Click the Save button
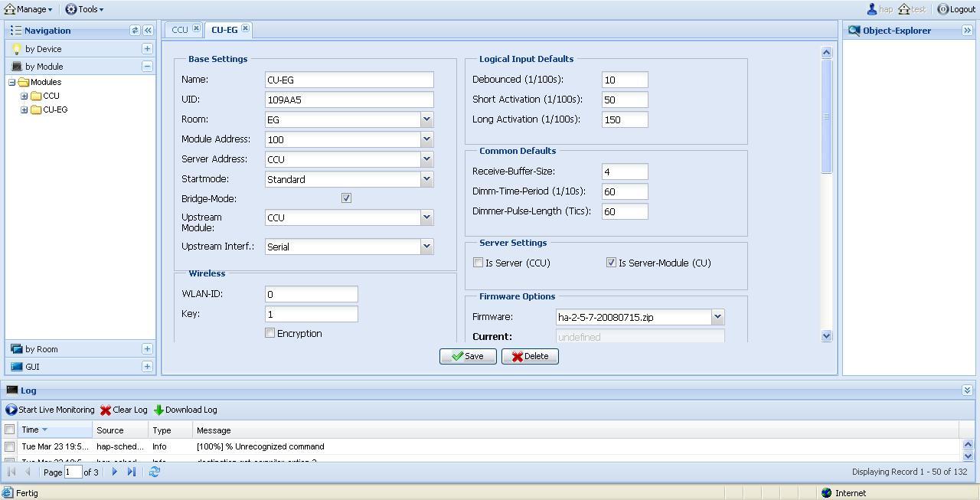Image resolution: width=980 pixels, height=500 pixels. [x=468, y=356]
